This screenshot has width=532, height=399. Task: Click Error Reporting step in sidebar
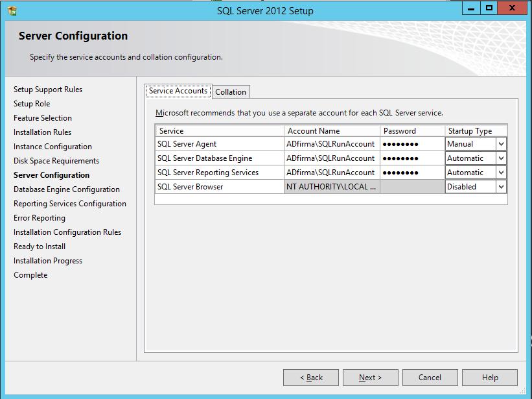point(40,218)
